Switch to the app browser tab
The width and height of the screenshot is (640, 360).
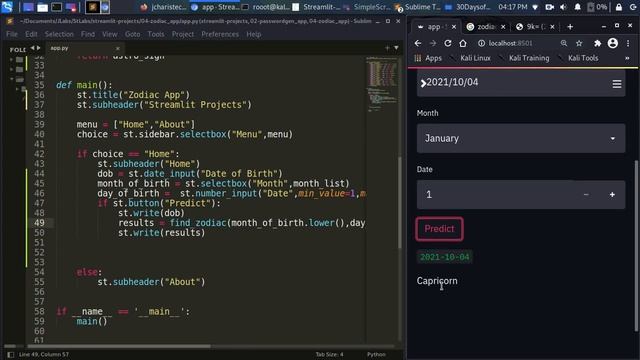coord(434,27)
